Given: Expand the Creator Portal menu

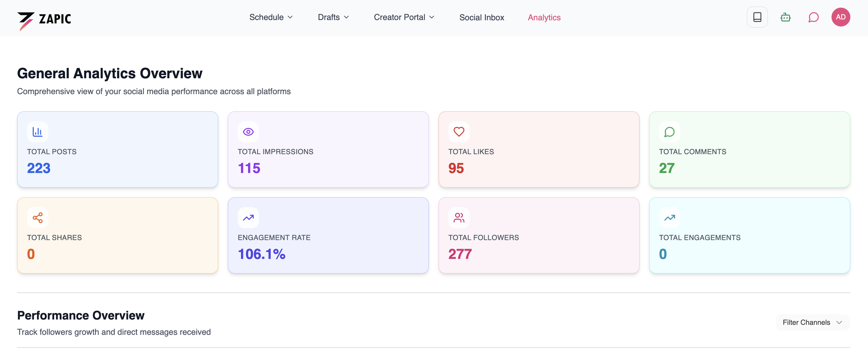Looking at the screenshot, I should [404, 17].
